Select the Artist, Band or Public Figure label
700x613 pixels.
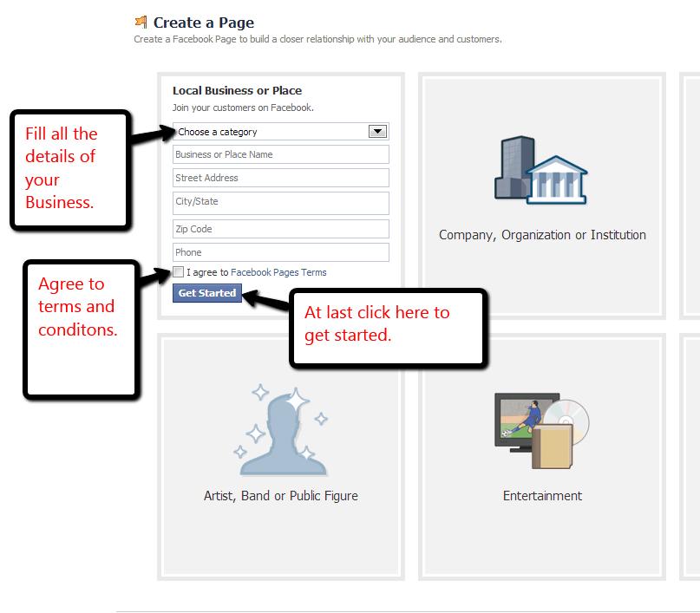281,496
